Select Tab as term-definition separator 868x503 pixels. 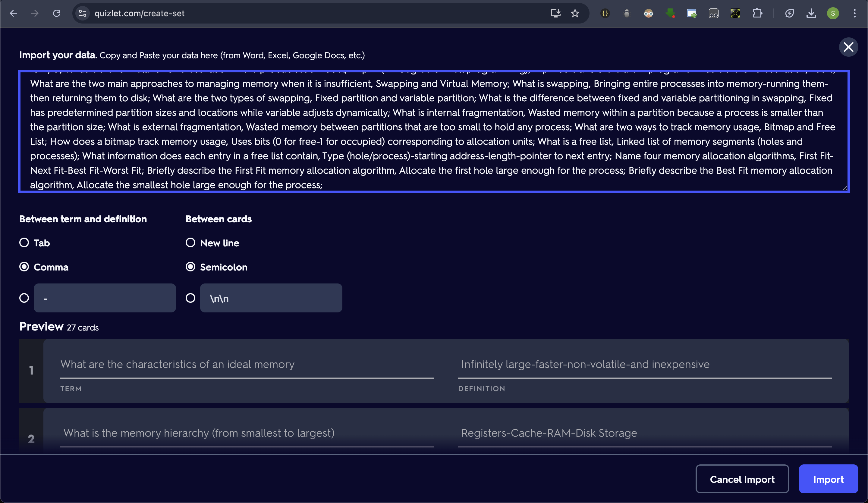(x=24, y=243)
